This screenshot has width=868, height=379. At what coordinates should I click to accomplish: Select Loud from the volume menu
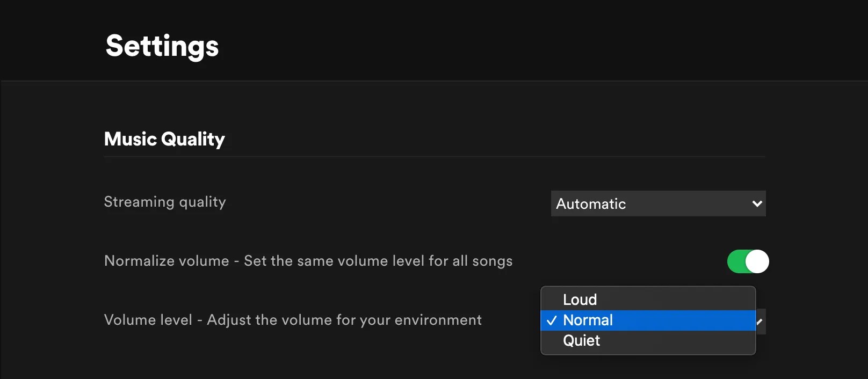(x=580, y=300)
